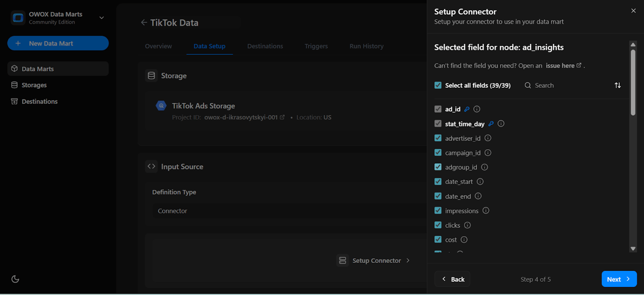Switch to the Run History tab
Viewport: 644px width, 295px height.
pyautogui.click(x=366, y=46)
